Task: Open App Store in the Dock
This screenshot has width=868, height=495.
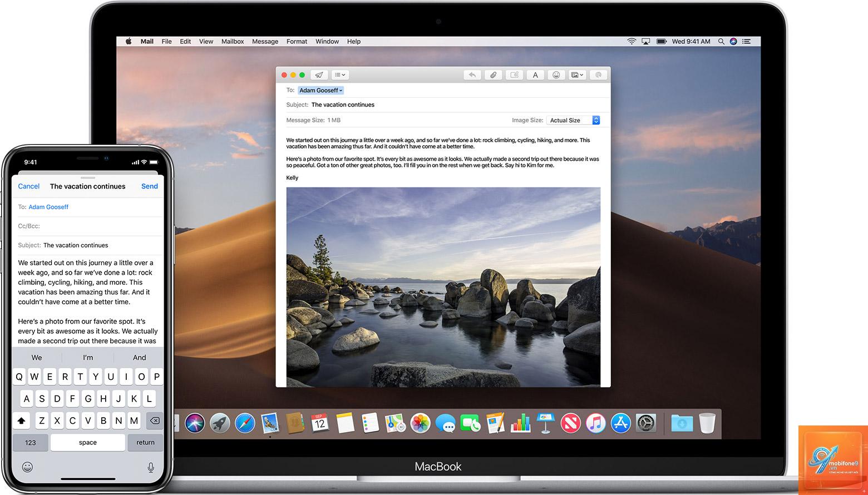Action: 620,423
